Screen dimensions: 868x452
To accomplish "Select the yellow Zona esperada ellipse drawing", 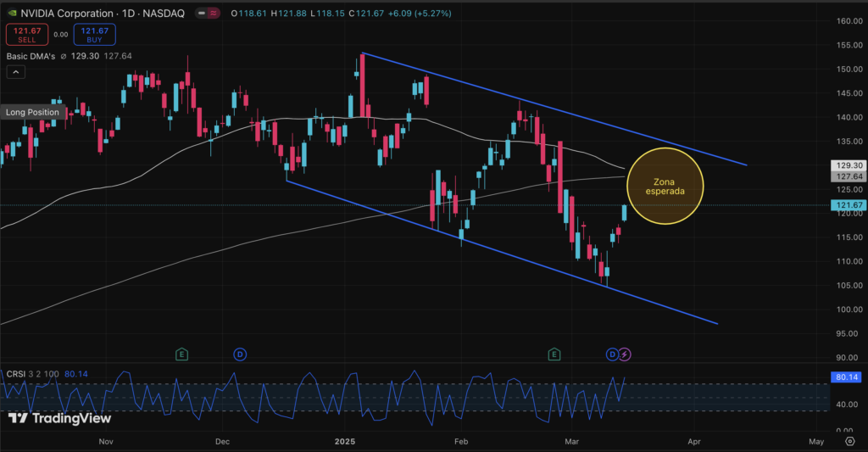I will [665, 186].
